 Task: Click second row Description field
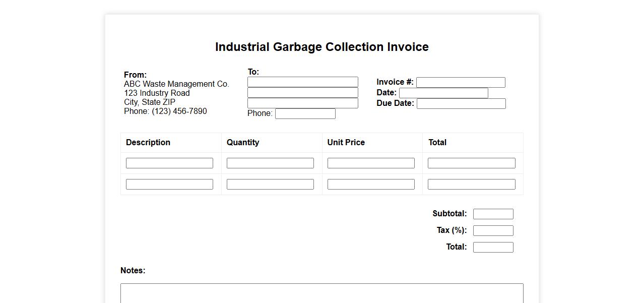(x=169, y=185)
